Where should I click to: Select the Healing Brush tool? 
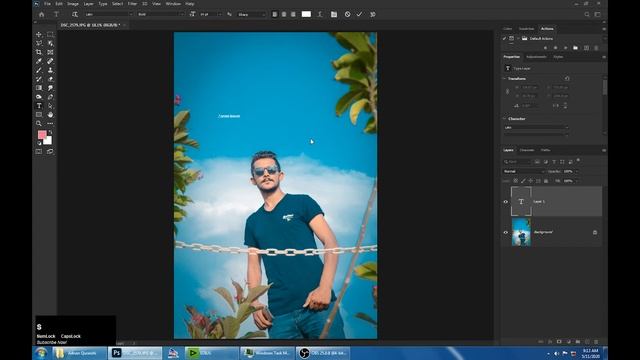point(50,61)
